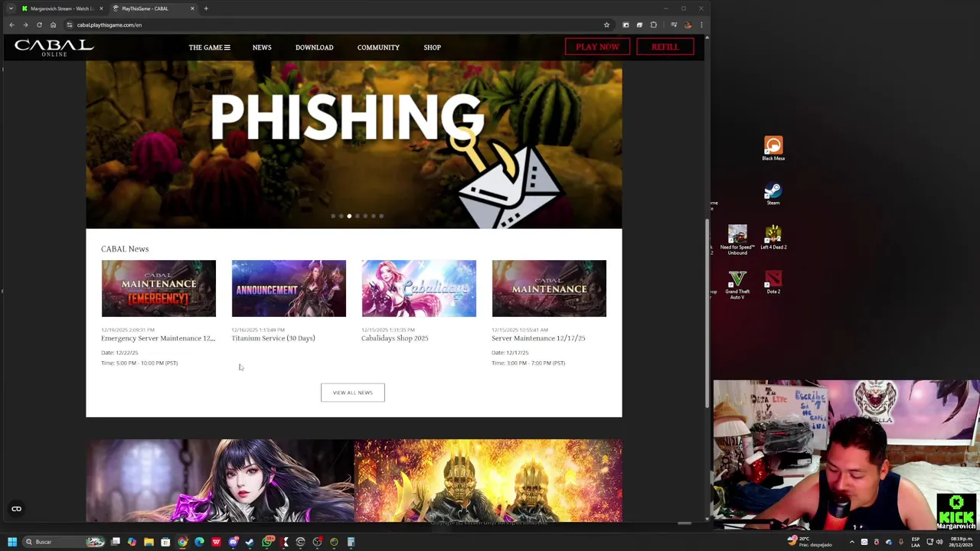Open the Windows Start menu
Screen dimensions: 980x551
coord(12,542)
